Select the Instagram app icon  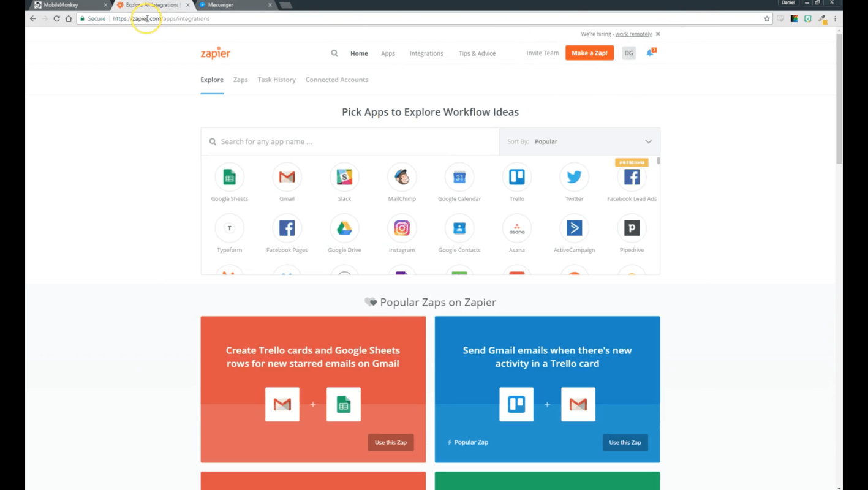pyautogui.click(x=402, y=228)
